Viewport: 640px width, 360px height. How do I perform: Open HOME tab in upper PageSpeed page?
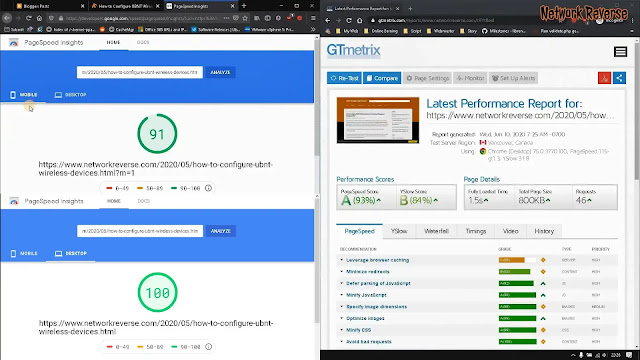pyautogui.click(x=113, y=42)
